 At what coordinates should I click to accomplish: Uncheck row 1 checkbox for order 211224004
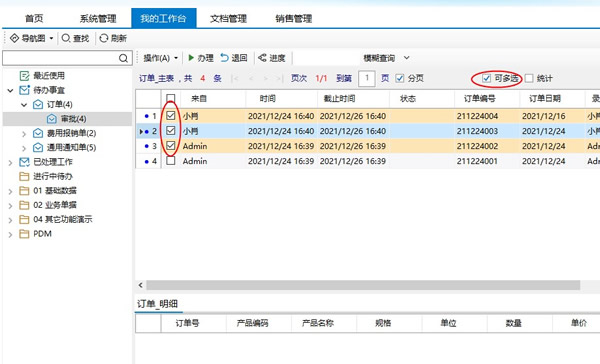[171, 116]
